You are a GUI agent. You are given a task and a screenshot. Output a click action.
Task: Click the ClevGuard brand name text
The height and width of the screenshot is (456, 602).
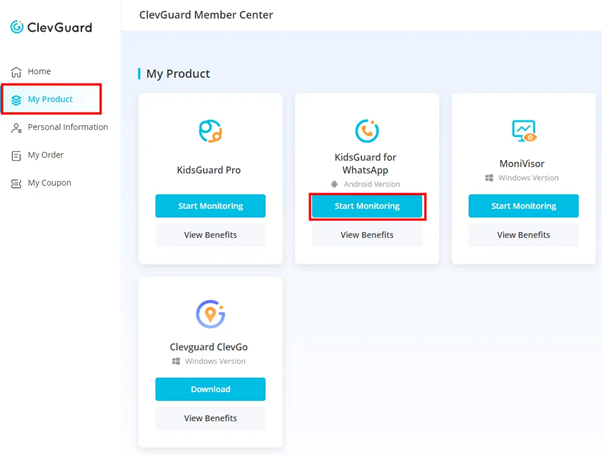click(x=60, y=28)
